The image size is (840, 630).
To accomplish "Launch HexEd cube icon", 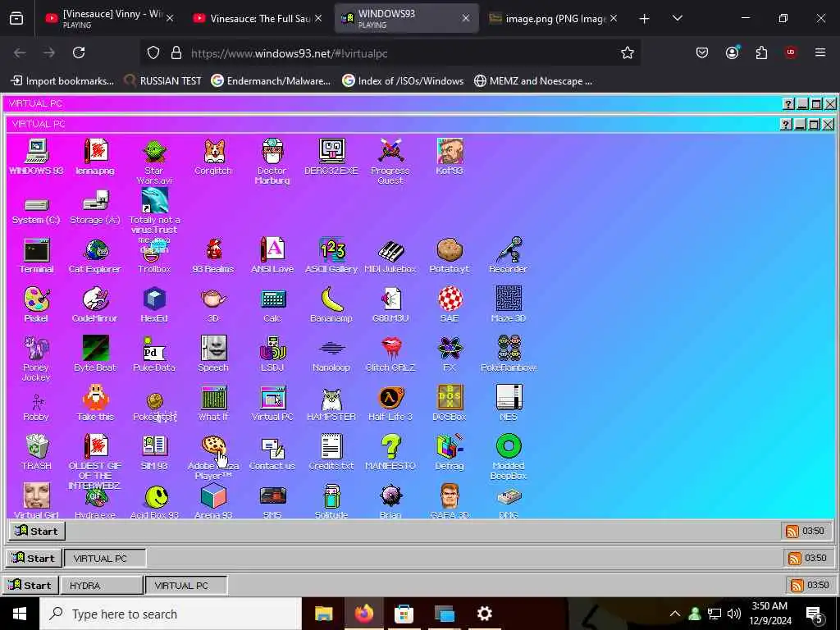I will 154,304.
